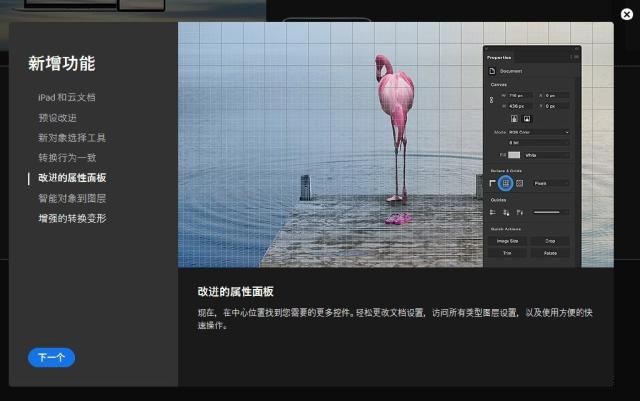Click the blue 下一个 button
The width and height of the screenshot is (640, 401).
point(51,358)
